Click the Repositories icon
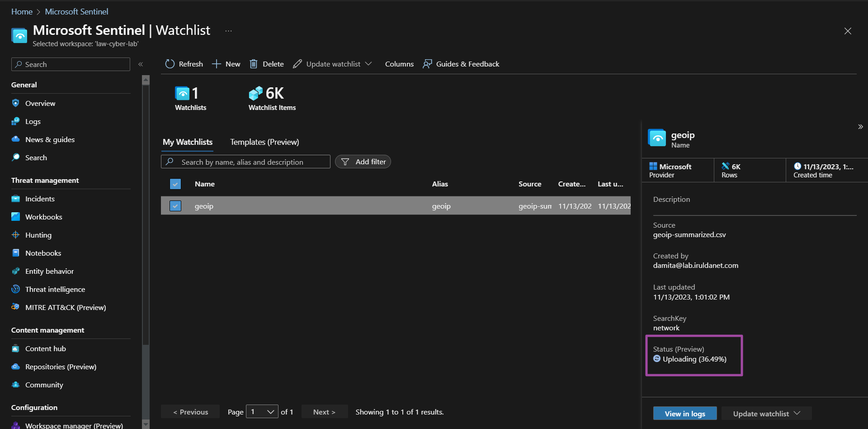Viewport: 868px width, 429px height. tap(16, 367)
